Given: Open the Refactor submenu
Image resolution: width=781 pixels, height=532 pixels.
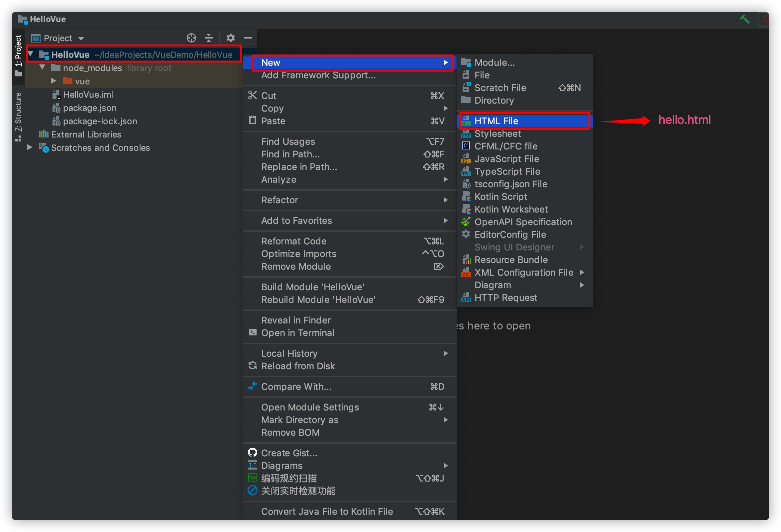Looking at the screenshot, I should [279, 200].
